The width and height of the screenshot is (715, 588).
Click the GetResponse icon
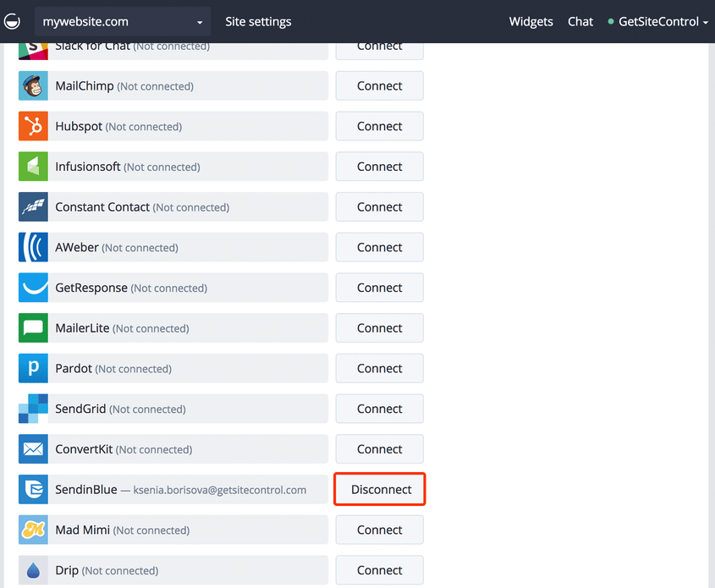[33, 288]
